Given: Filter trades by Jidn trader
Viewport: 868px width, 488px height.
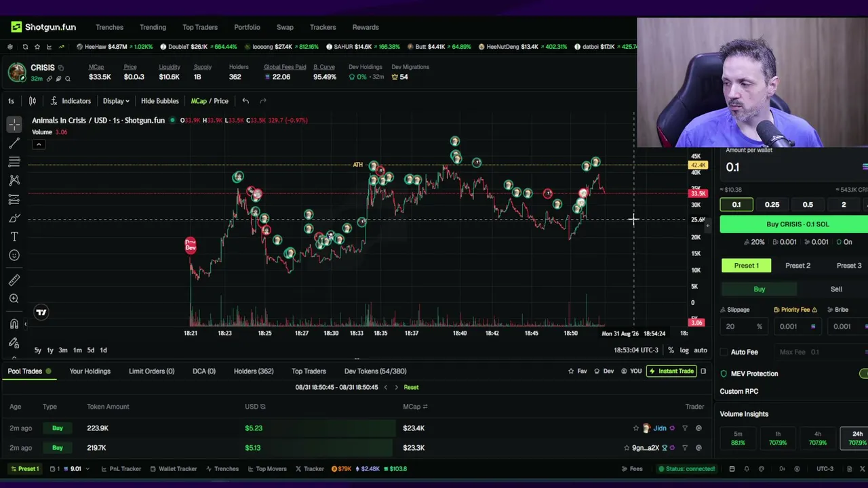Looking at the screenshot, I should [685, 428].
